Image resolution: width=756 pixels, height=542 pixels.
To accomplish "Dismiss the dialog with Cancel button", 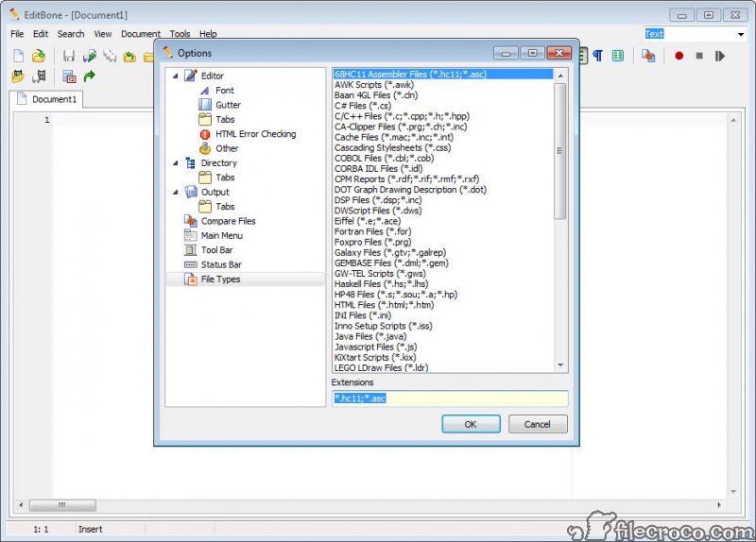I will coord(538,424).
